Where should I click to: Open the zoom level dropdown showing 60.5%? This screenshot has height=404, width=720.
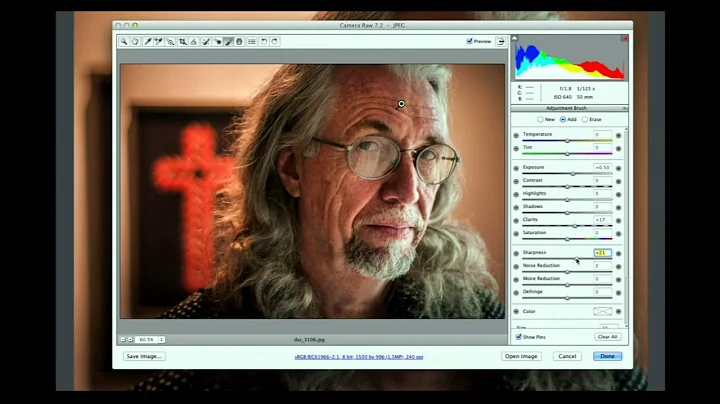150,339
